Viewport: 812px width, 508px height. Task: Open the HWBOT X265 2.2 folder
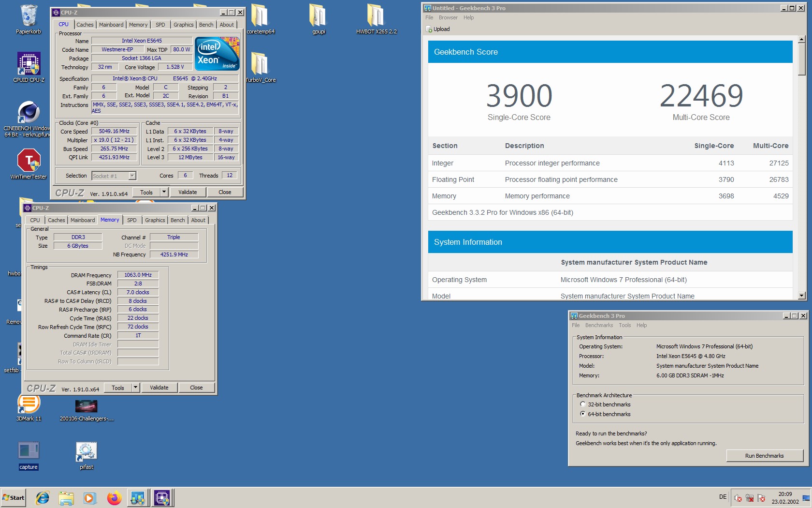[376, 19]
